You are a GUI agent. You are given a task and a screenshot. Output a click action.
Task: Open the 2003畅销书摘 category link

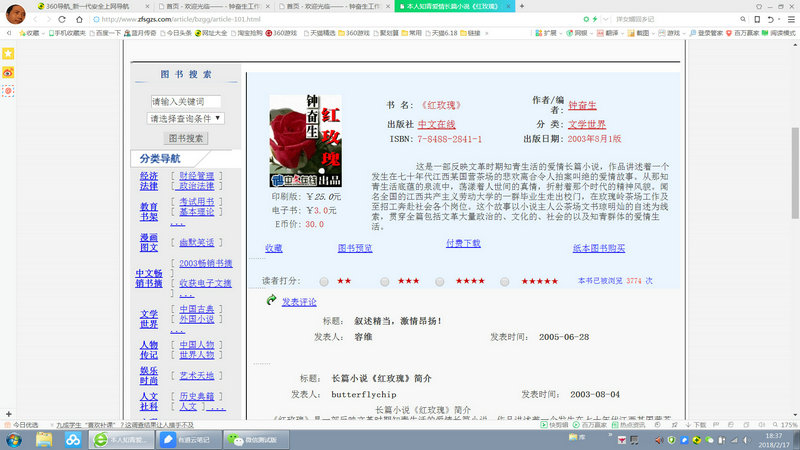click(x=206, y=263)
